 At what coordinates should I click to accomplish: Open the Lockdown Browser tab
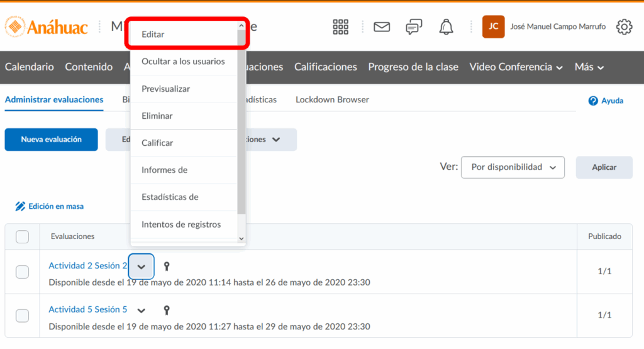[x=332, y=99]
